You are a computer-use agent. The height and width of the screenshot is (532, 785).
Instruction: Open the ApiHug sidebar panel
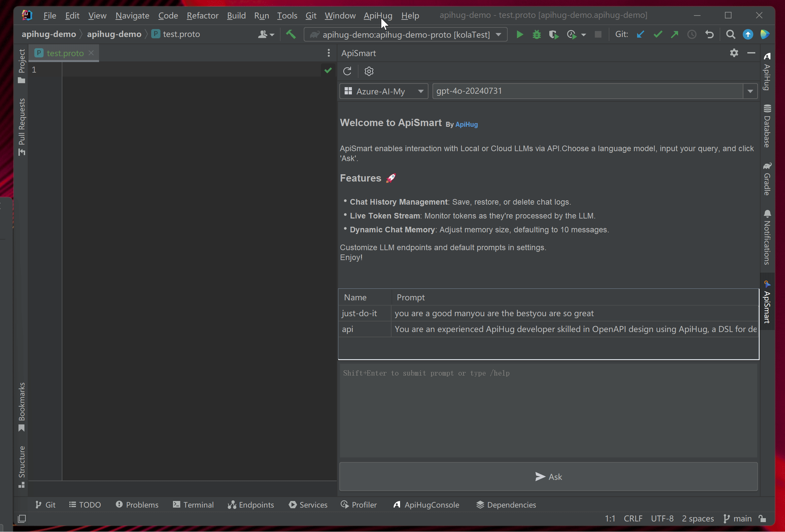767,73
